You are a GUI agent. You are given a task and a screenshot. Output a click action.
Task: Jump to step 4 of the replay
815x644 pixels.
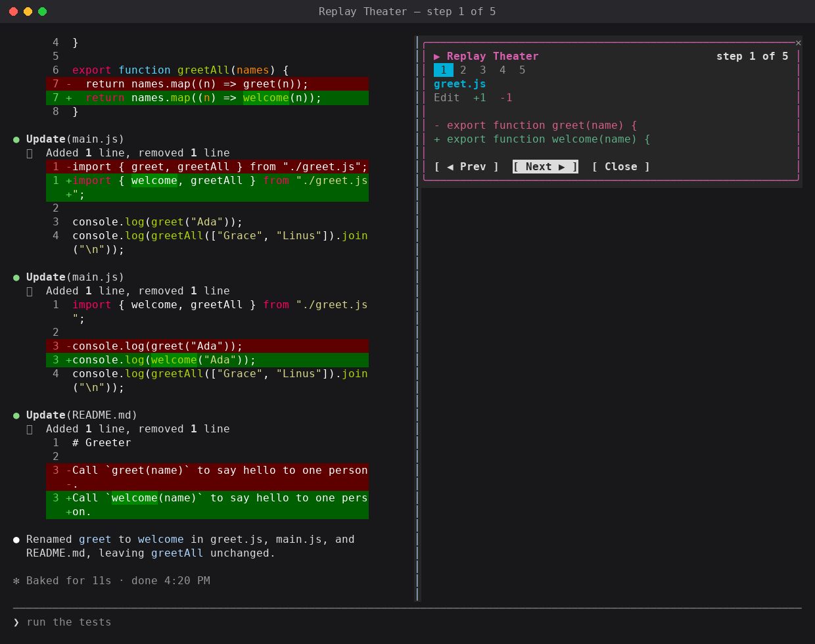click(x=503, y=70)
